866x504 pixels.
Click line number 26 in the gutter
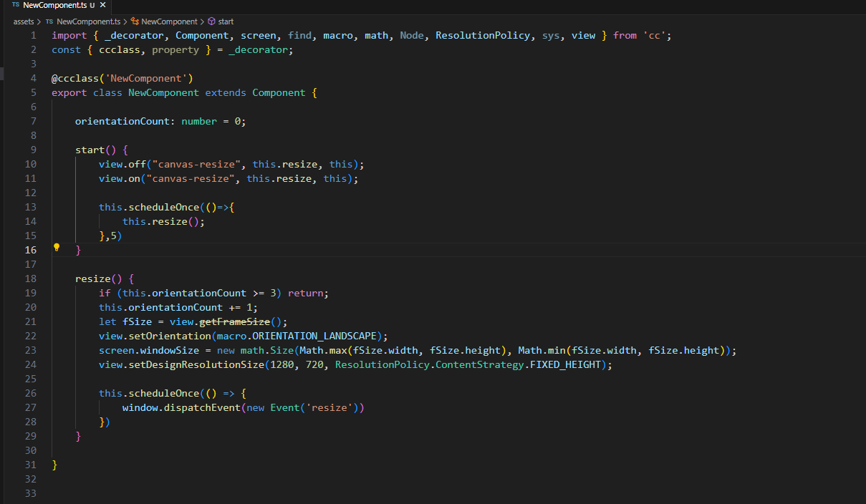pos(31,393)
